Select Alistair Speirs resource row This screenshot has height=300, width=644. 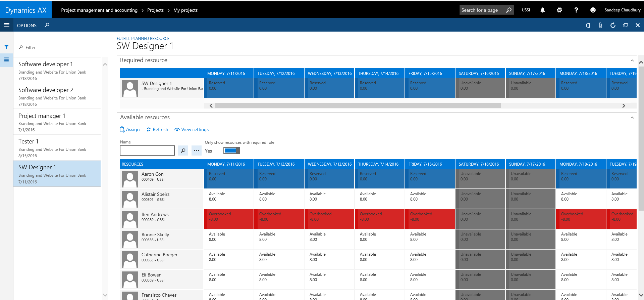pos(162,199)
